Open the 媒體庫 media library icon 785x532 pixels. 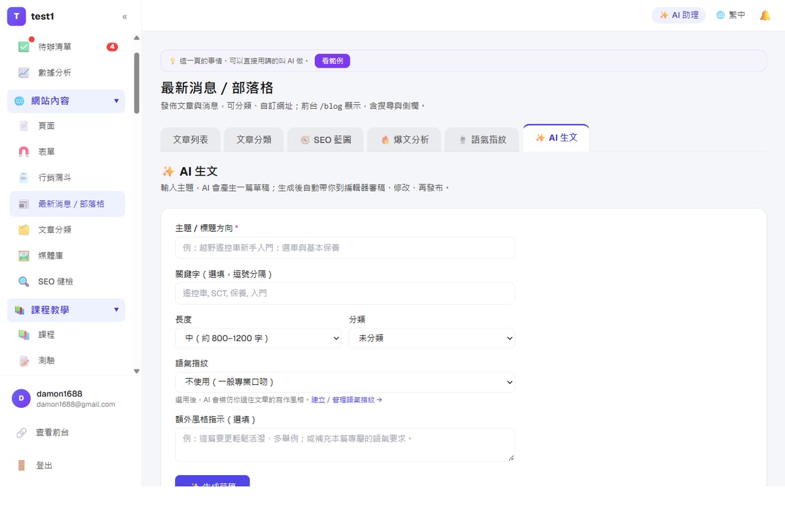point(24,255)
